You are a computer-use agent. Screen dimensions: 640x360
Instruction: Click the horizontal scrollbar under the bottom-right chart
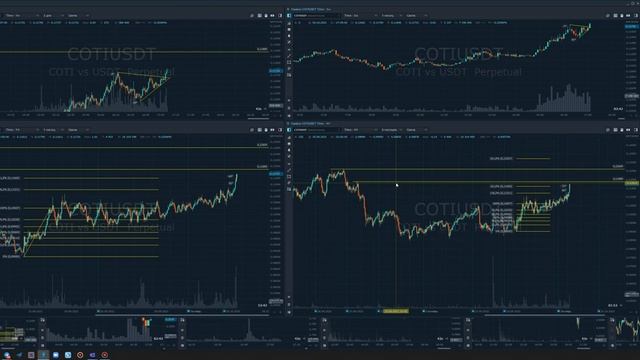coord(545,315)
